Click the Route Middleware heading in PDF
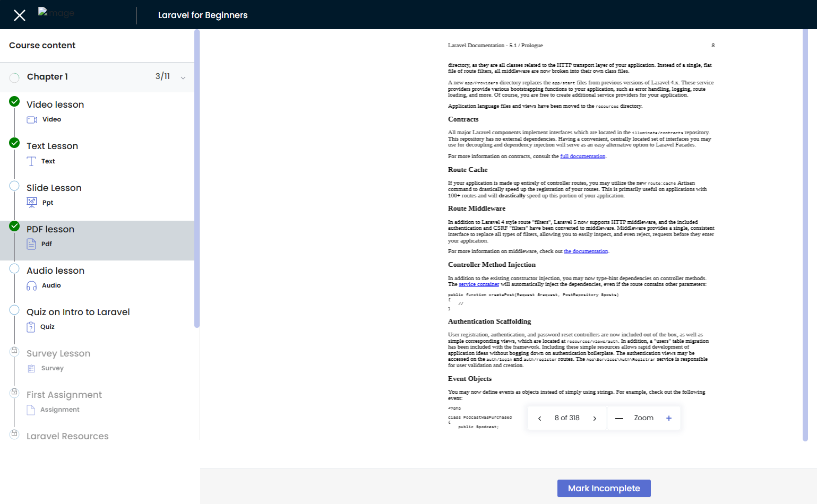This screenshot has height=504, width=817. click(477, 208)
